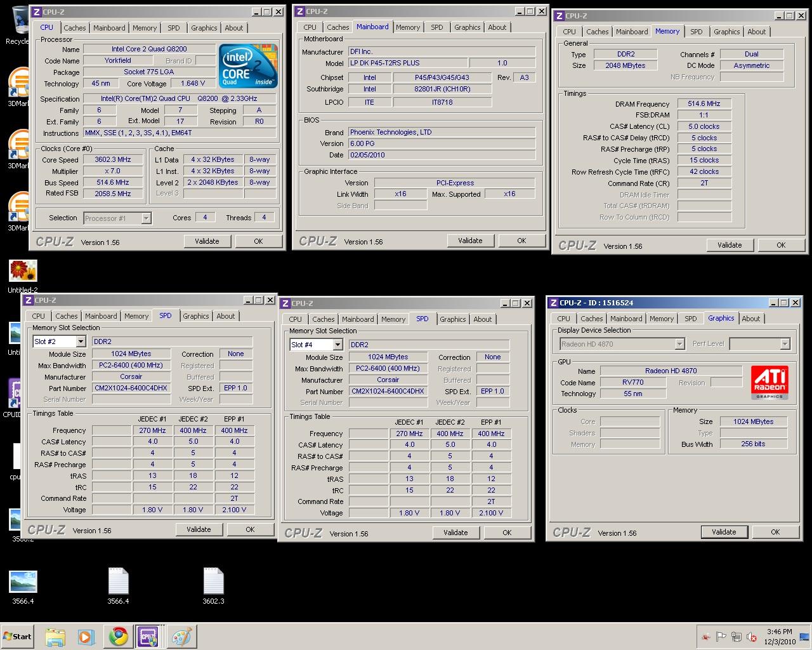Image resolution: width=812 pixels, height=650 pixels.
Task: Launch Windows Media Player from taskbar
Action: pos(86,637)
